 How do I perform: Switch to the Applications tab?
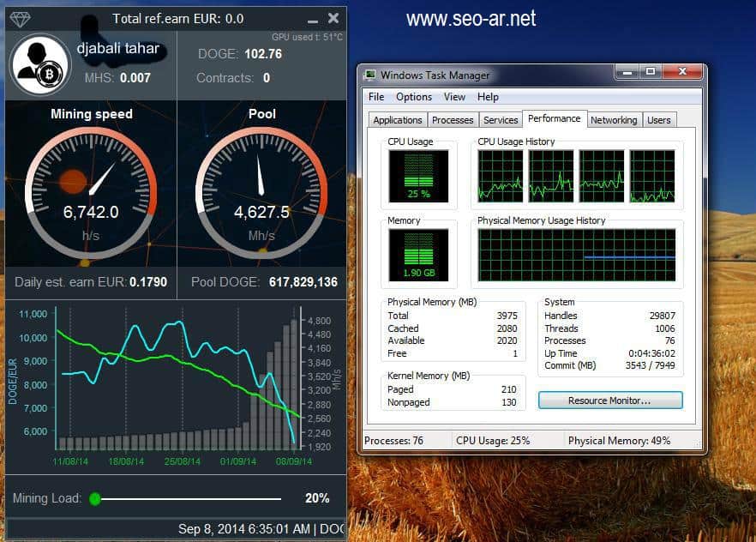(x=398, y=120)
